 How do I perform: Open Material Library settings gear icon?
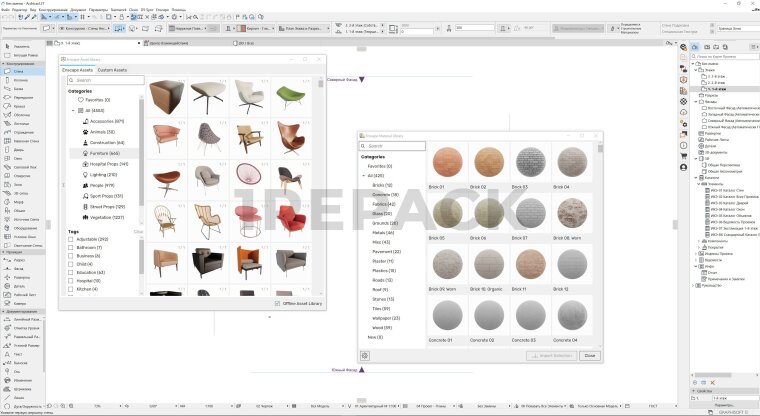(365, 354)
